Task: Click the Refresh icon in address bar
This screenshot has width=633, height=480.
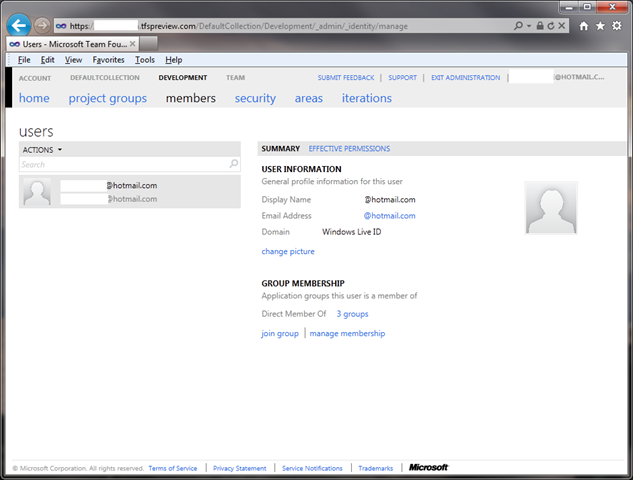Action: point(553,25)
